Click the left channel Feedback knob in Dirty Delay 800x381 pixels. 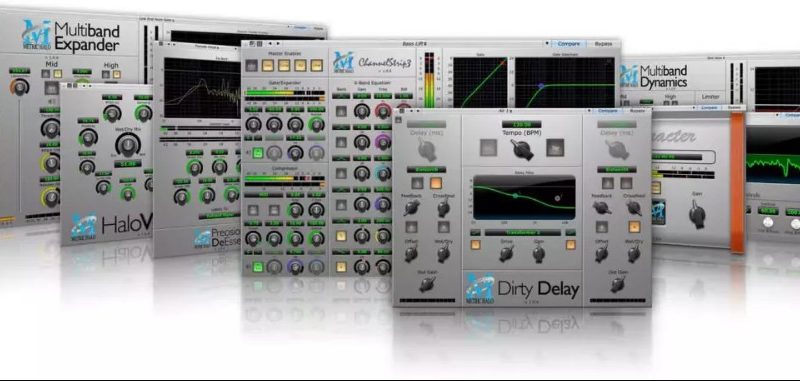[x=411, y=207]
